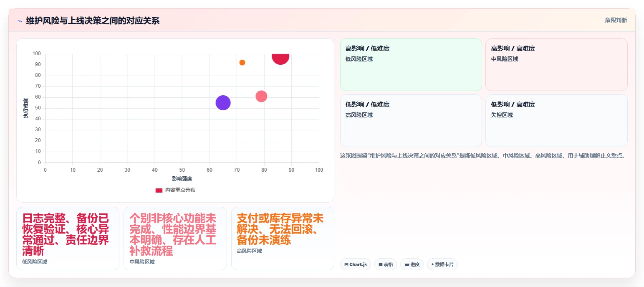644x287 pixels.
Task: Click the 失控区域 text in quadrant card
Action: 502,115
